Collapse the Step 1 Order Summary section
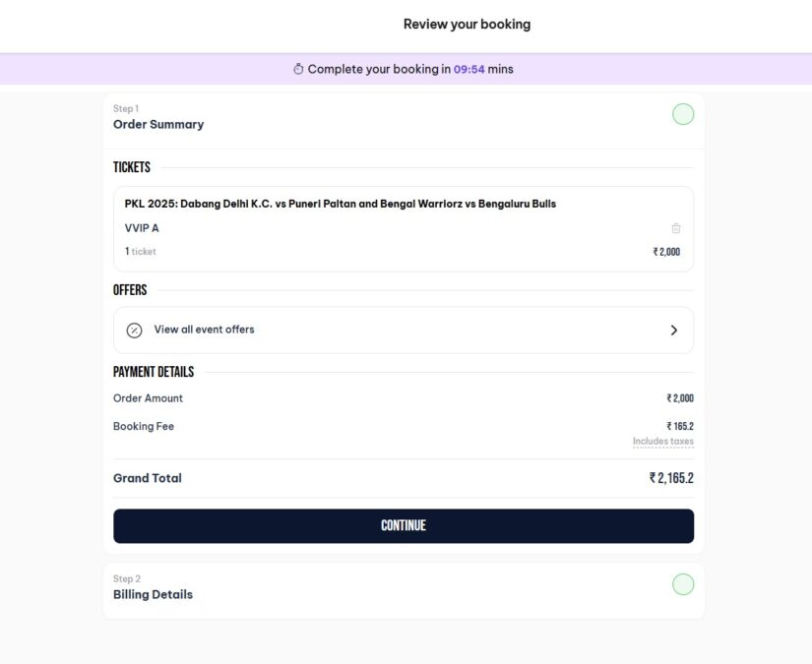This screenshot has width=812, height=664. (158, 124)
